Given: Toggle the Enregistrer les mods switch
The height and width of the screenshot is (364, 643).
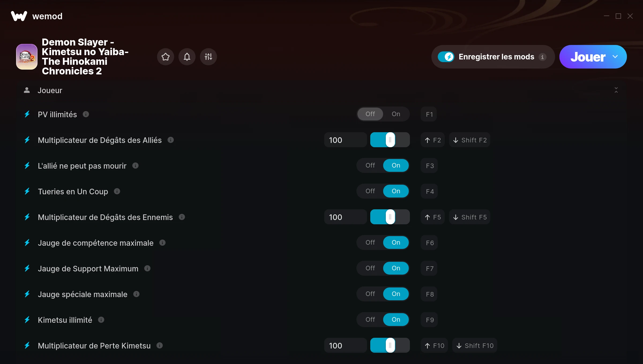Looking at the screenshot, I should 446,57.
